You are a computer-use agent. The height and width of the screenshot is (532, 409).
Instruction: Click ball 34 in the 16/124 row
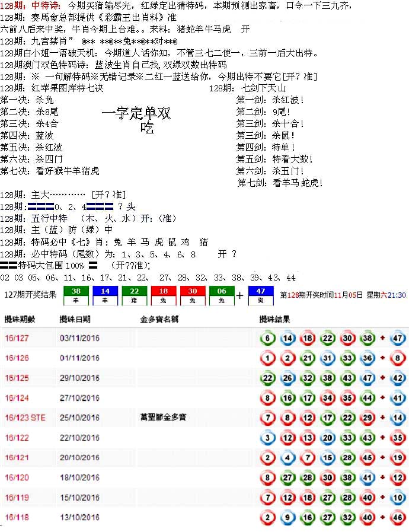327,397
